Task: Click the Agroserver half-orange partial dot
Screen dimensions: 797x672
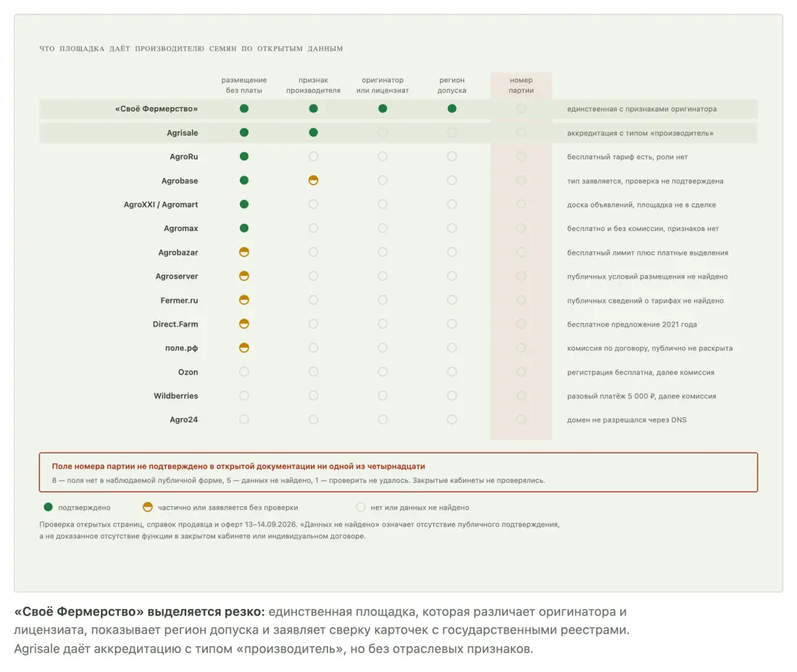Action: [244, 276]
